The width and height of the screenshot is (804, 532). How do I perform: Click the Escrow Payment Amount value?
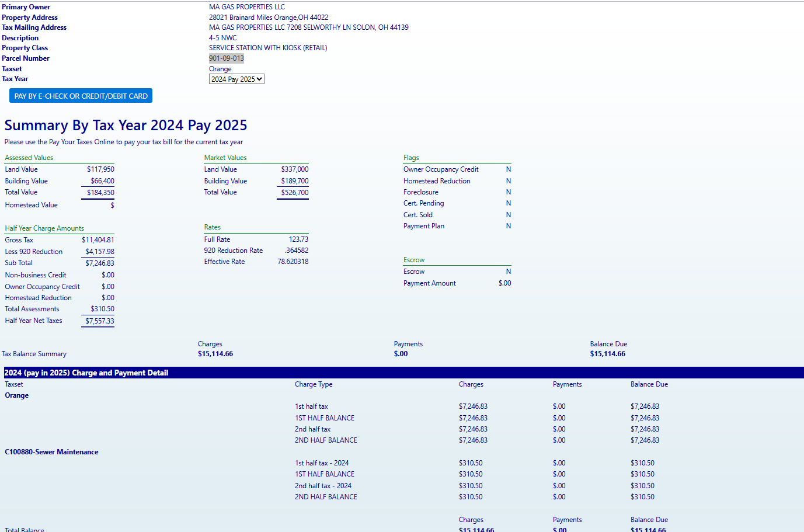point(504,283)
